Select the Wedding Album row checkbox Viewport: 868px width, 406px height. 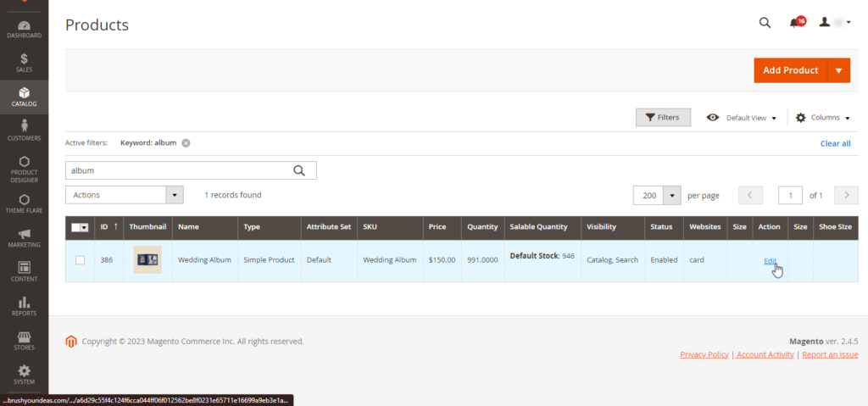point(81,259)
